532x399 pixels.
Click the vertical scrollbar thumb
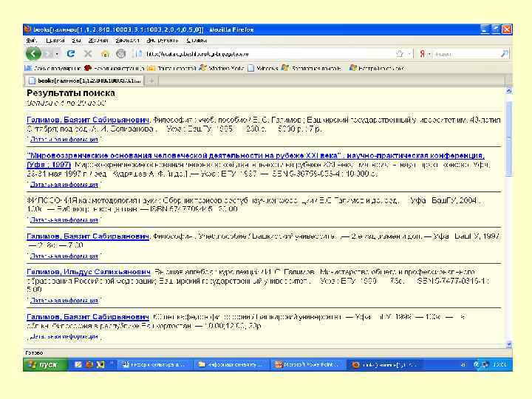(508, 138)
